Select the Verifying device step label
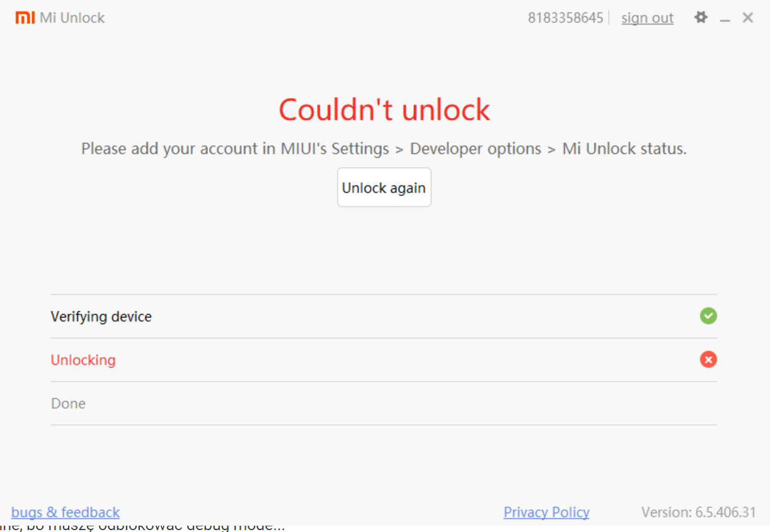This screenshot has height=532, width=770. 101,316
